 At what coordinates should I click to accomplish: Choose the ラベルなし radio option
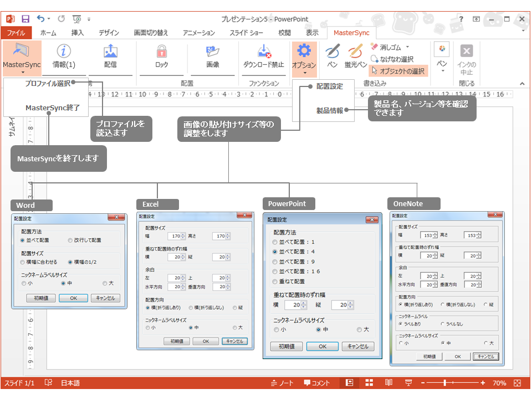[443, 324]
